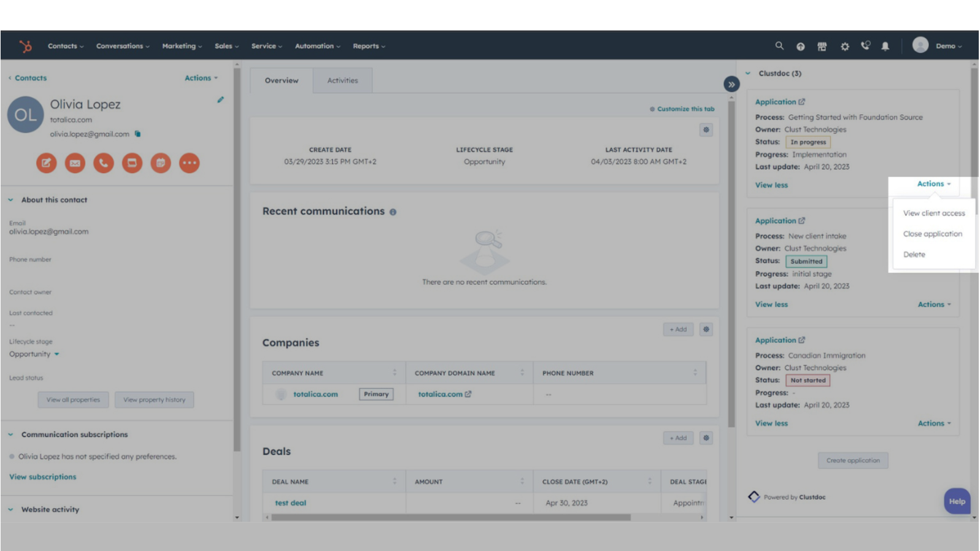
Task: Collapse the Clustdoc (3) panel
Action: (x=748, y=74)
